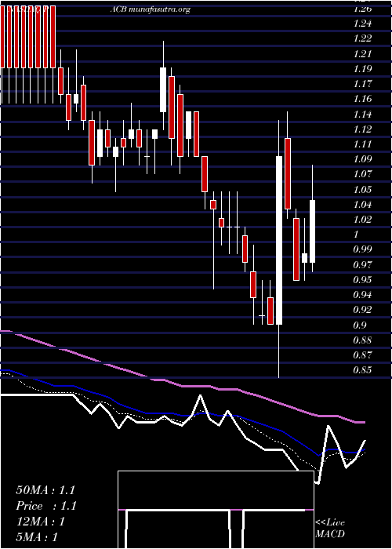Click the 1.14 price axis label

[x=362, y=114]
